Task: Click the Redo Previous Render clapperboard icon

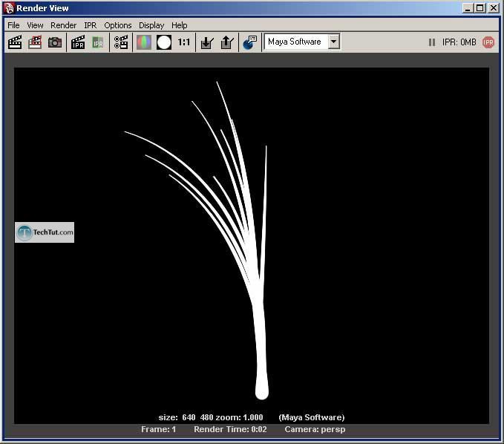Action: (x=15, y=42)
